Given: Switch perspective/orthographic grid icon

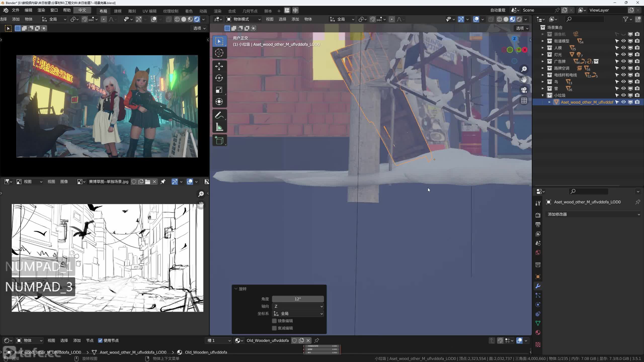Looking at the screenshot, I should point(524,101).
